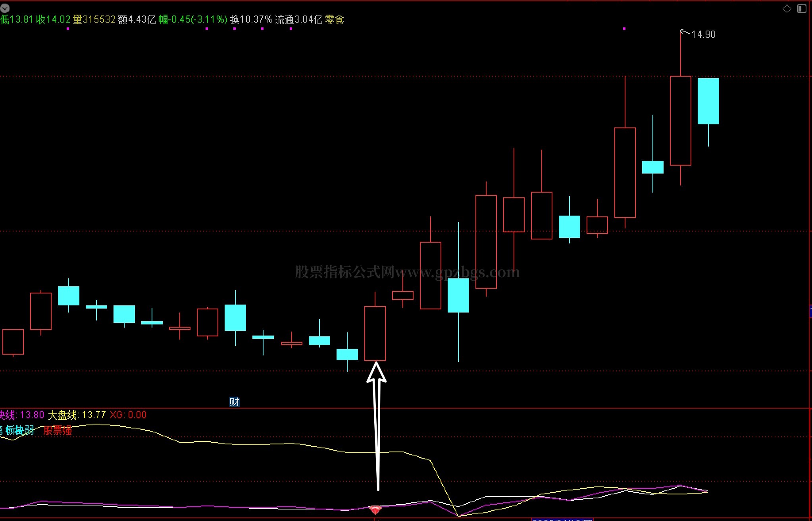Toggle the side panel layout icon
This screenshot has width=812, height=521.
pyautogui.click(x=801, y=9)
